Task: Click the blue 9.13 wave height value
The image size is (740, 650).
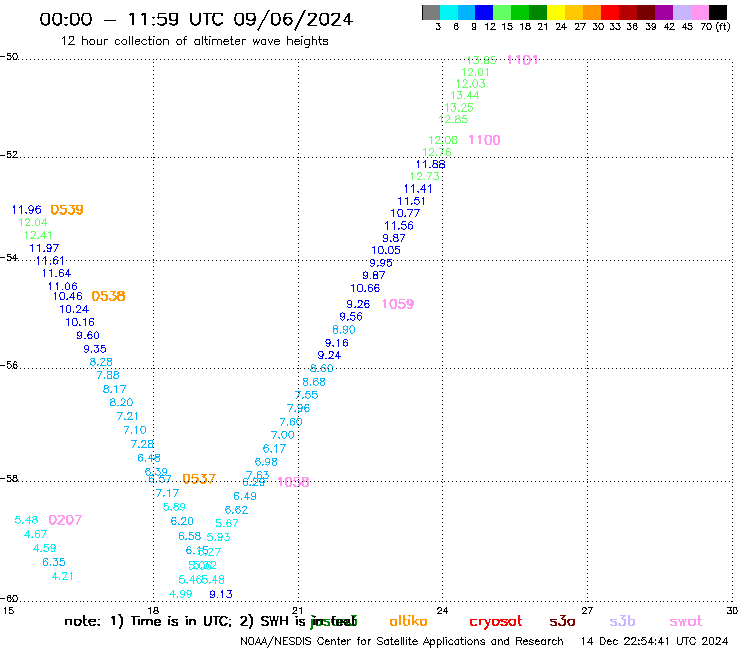Action: (221, 594)
